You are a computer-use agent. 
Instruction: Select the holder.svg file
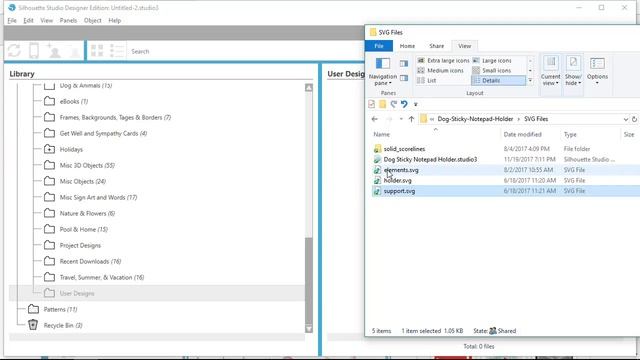click(x=398, y=180)
